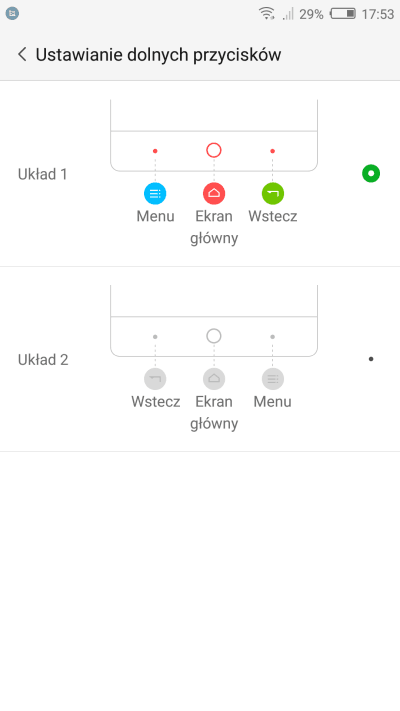The height and width of the screenshot is (711, 400).
Task: Choose the Układ 2 label
Action: (43, 360)
